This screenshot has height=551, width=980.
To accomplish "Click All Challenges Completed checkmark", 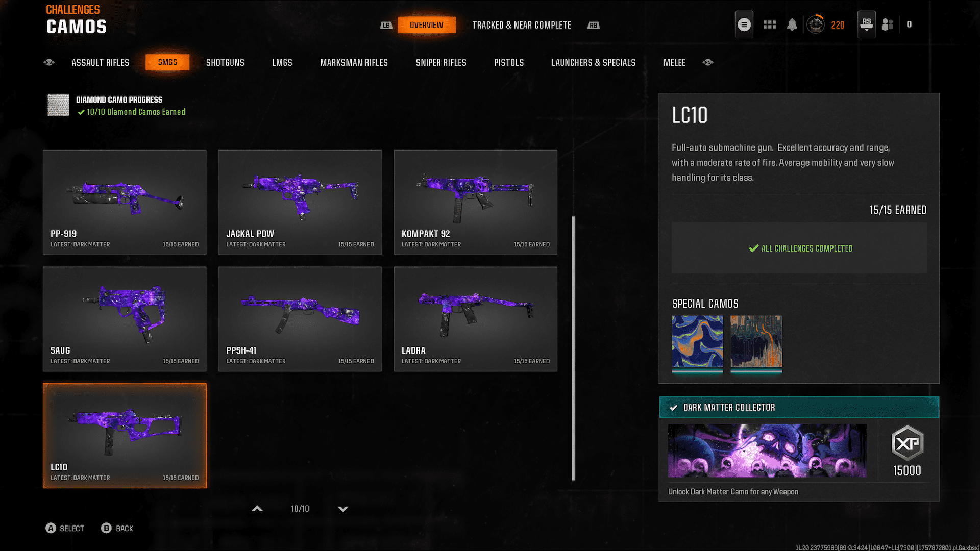I will point(753,248).
